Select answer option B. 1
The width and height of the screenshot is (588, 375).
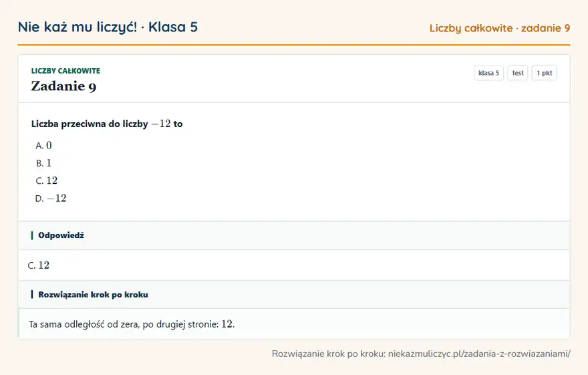43,163
